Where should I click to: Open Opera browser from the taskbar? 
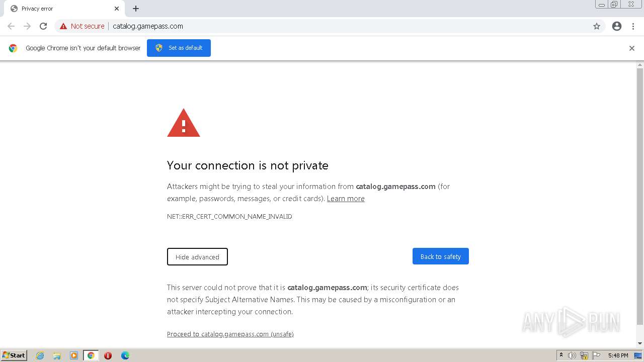pos(108,355)
